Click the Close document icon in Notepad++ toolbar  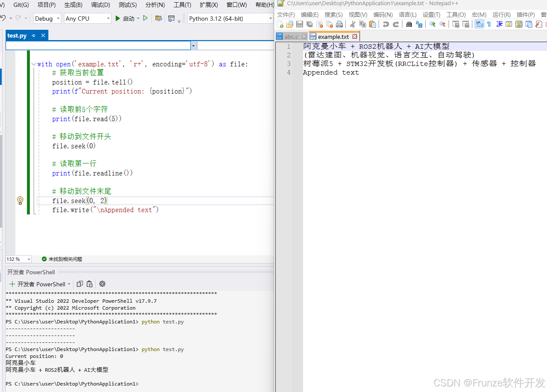pos(319,24)
